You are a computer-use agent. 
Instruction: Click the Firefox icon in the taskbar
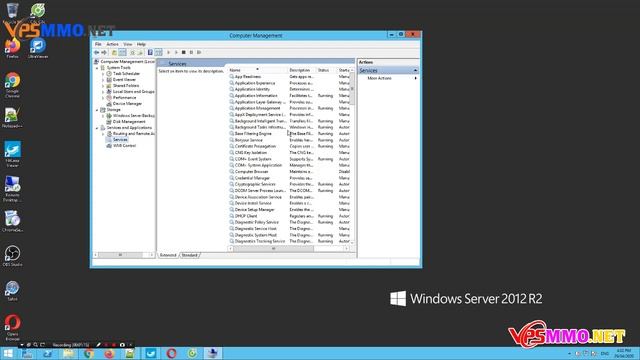point(109,353)
